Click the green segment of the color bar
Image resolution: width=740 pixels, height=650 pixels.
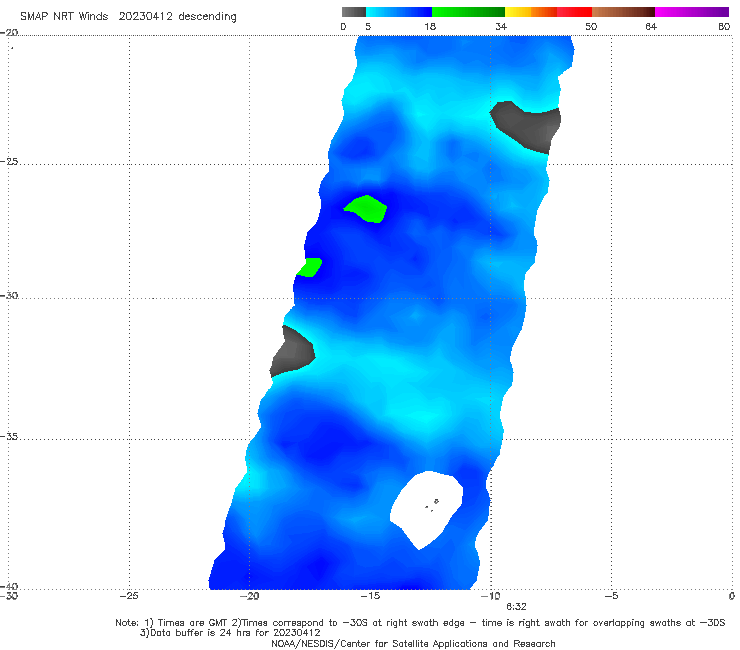[468, 12]
